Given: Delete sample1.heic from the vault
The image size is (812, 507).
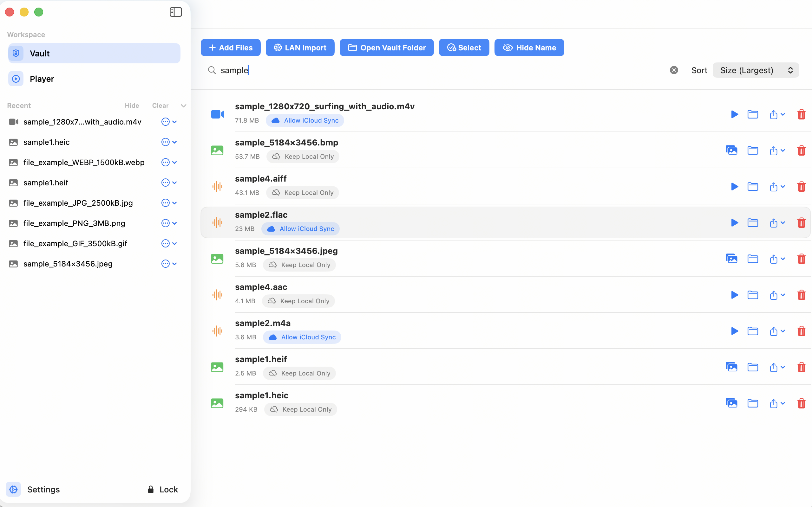Looking at the screenshot, I should 802,403.
